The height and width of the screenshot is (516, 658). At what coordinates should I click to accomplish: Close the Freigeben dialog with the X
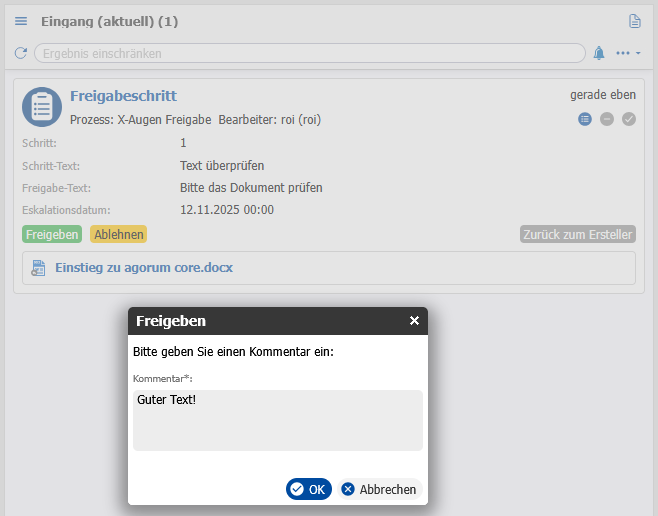pyautogui.click(x=414, y=321)
